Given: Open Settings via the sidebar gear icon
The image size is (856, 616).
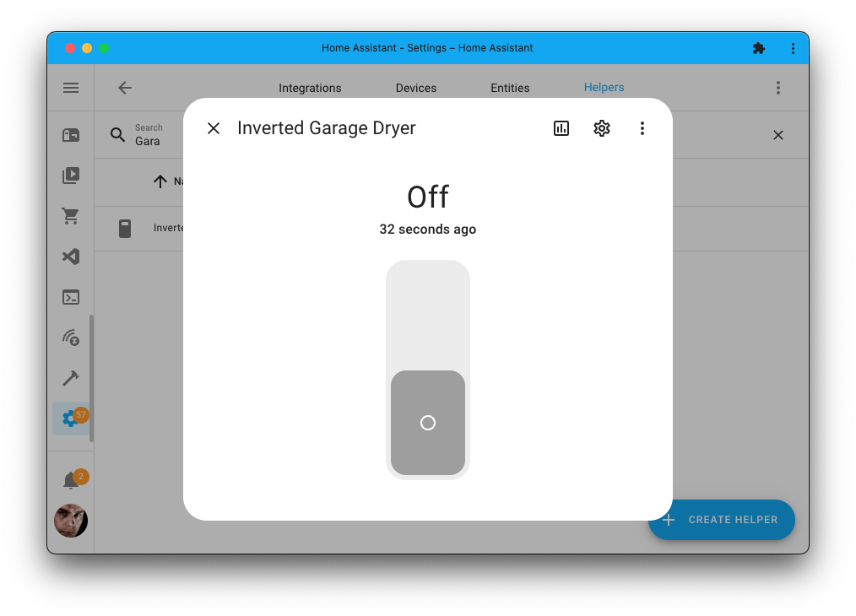Looking at the screenshot, I should pos(70,418).
